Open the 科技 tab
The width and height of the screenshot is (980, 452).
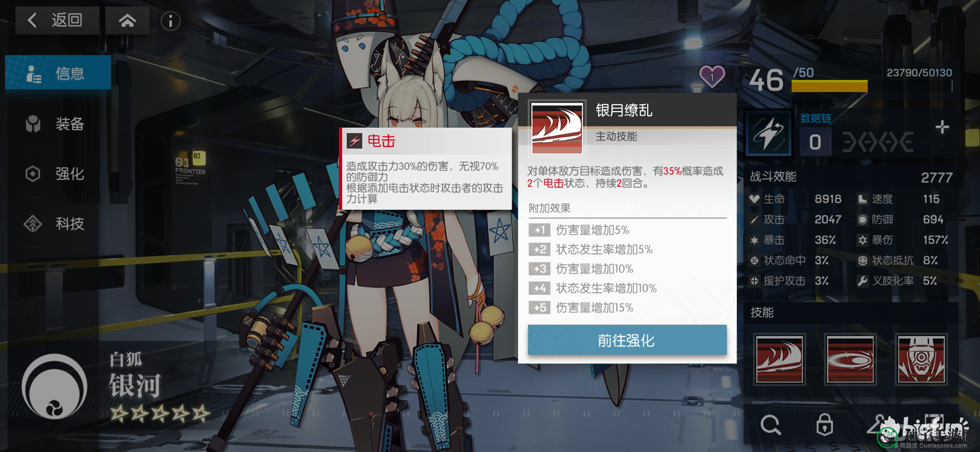[58, 224]
